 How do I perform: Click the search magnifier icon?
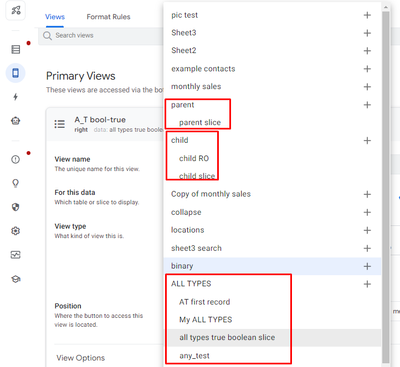point(47,36)
